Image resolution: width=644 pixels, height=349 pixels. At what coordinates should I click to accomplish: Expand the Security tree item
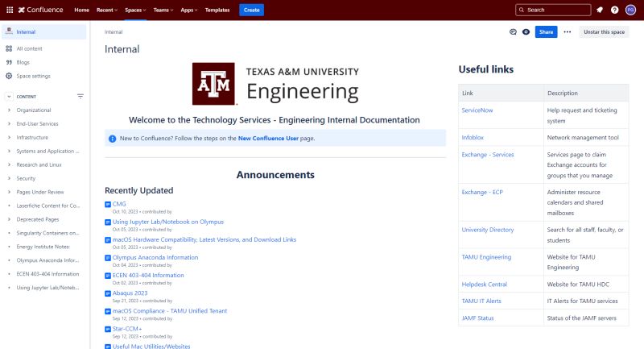point(9,178)
